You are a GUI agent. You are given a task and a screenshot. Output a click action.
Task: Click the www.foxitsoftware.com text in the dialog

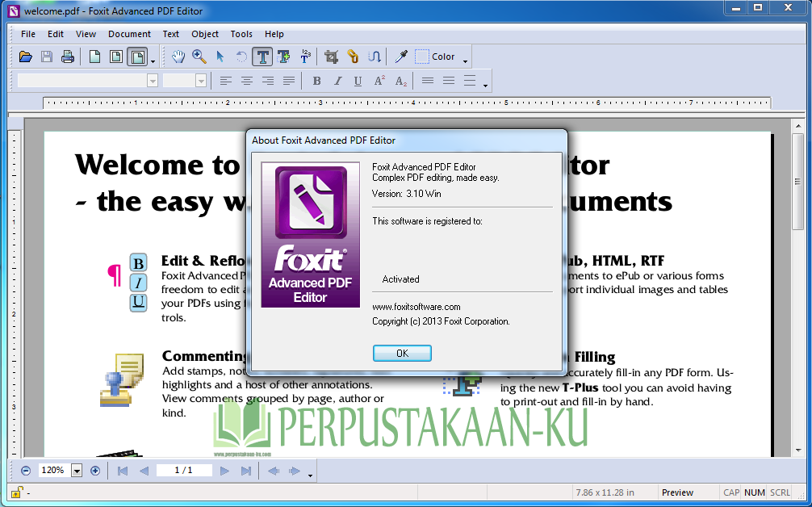coord(416,307)
